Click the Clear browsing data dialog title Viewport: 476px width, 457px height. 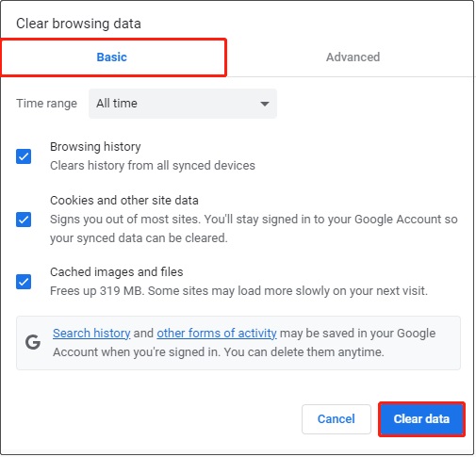[78, 24]
